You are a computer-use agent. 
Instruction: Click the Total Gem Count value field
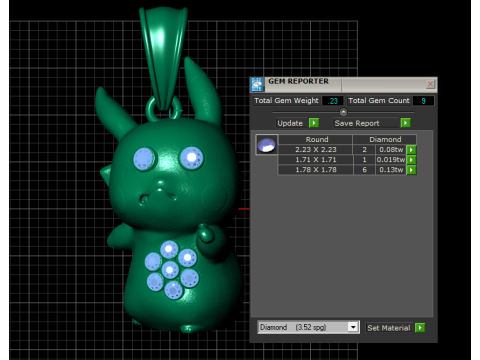pos(423,101)
